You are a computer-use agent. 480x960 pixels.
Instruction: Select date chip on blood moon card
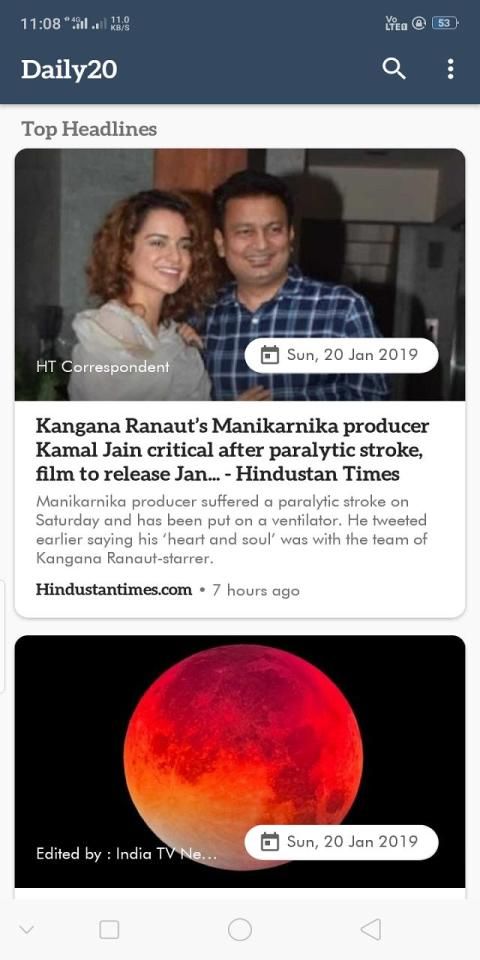click(x=342, y=842)
